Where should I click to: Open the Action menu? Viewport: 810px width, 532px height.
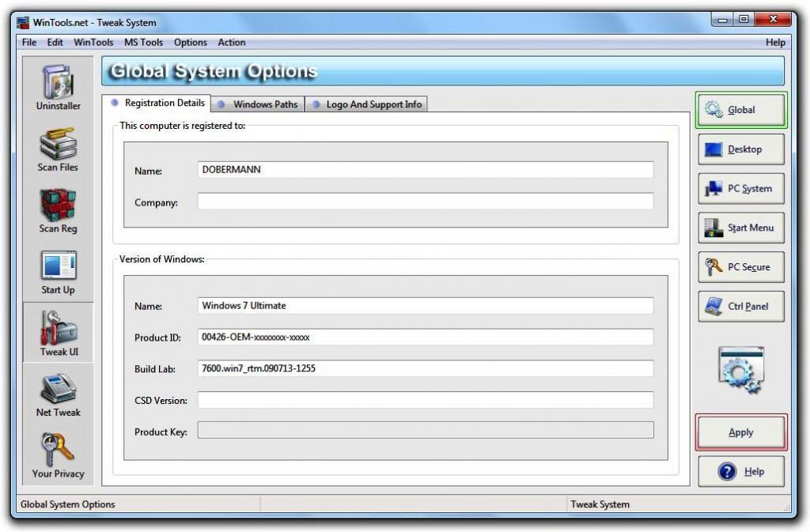coord(232,43)
